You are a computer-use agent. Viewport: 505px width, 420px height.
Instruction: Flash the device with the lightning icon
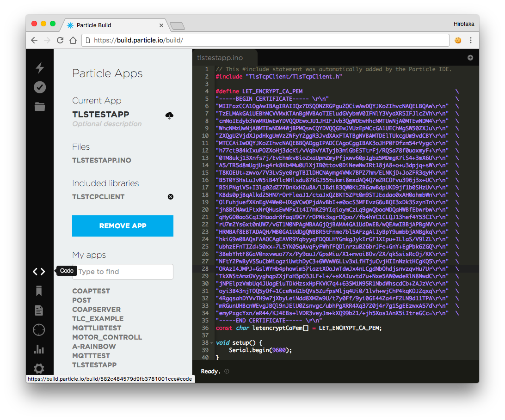pyautogui.click(x=40, y=67)
